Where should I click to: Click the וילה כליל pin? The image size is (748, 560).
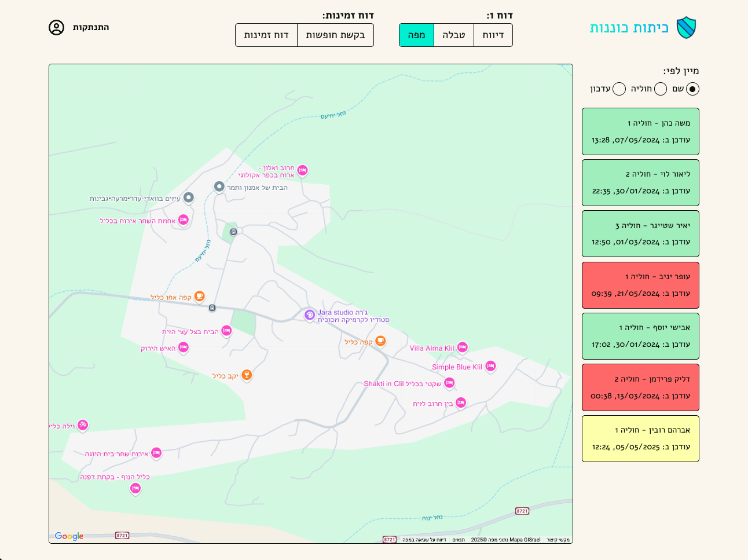point(83,425)
